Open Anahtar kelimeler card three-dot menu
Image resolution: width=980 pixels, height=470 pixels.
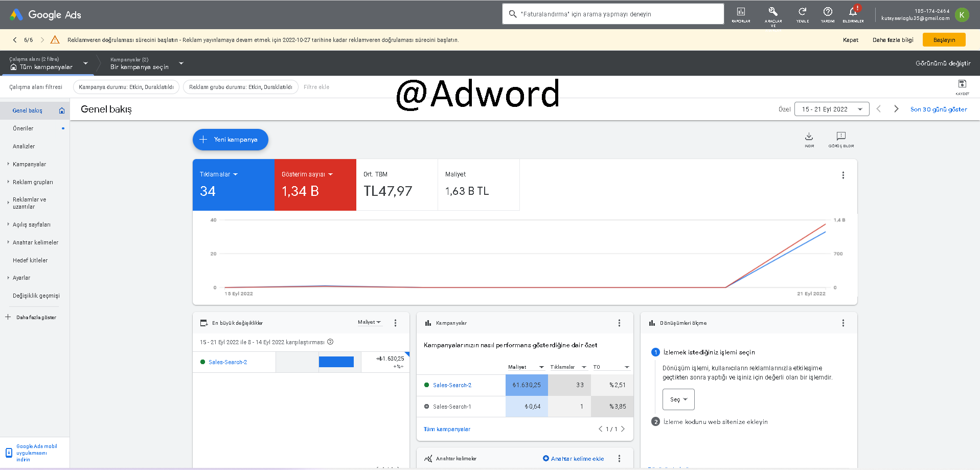pyautogui.click(x=619, y=458)
